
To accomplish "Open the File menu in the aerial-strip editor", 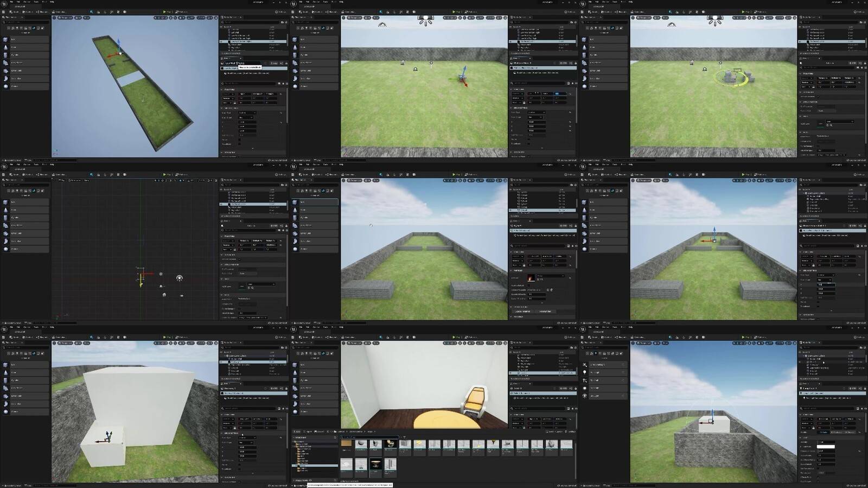I will (x=11, y=2).
